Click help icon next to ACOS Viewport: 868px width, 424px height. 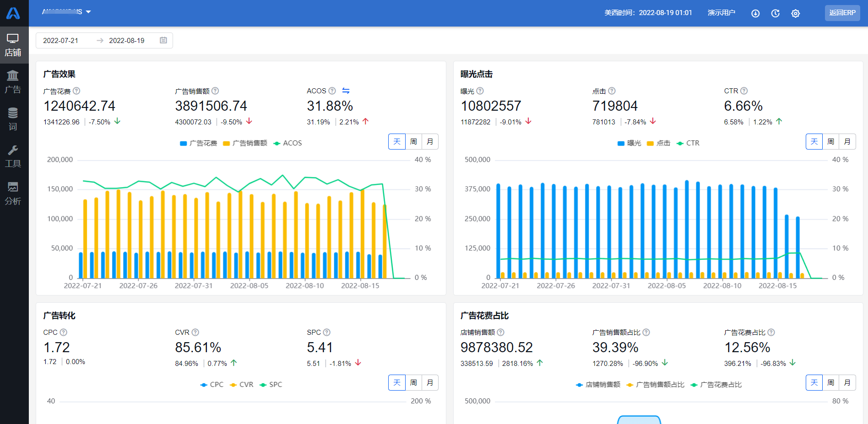pos(332,91)
